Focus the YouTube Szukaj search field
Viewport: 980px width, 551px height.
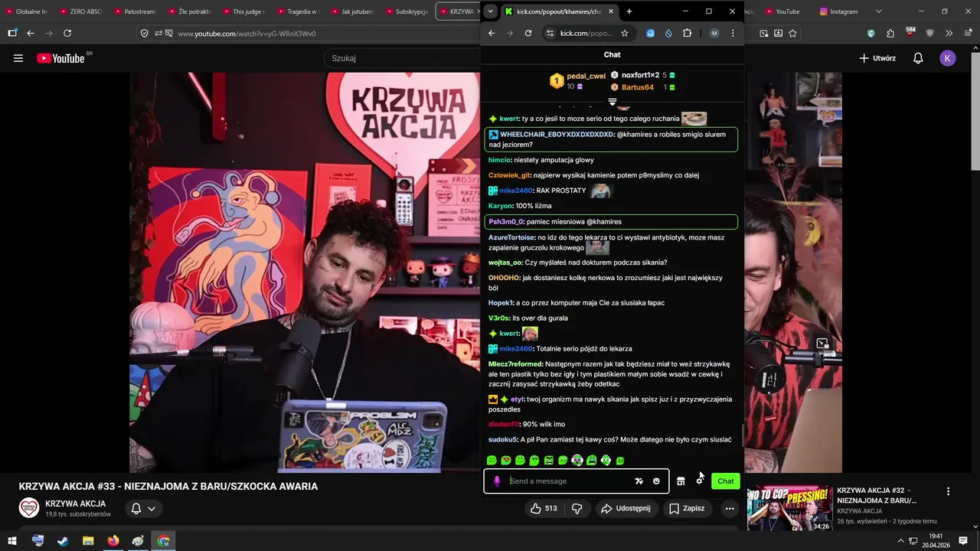tap(402, 58)
